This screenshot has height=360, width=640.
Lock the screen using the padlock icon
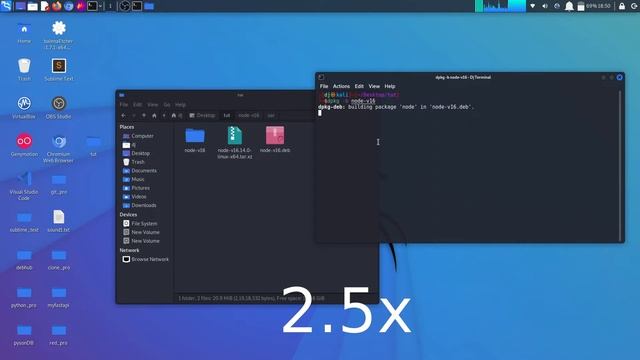coord(622,6)
